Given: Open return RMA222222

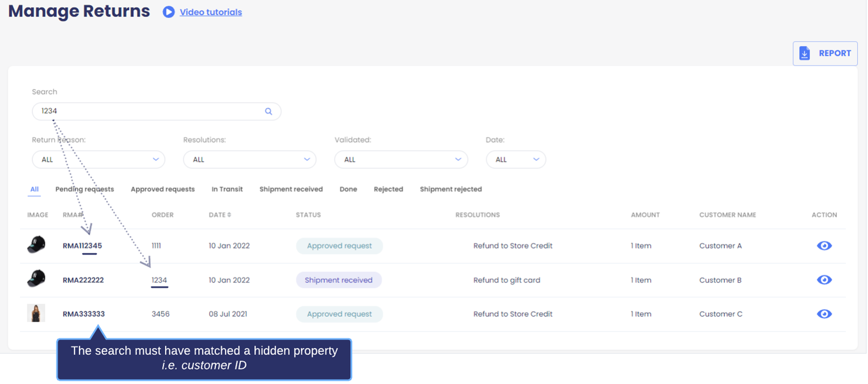Looking at the screenshot, I should tap(83, 280).
